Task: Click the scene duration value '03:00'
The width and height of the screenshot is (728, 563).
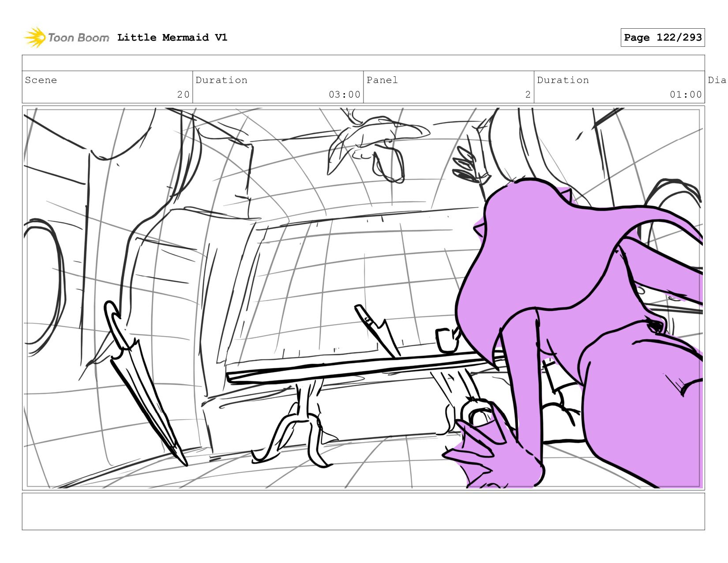Action: coord(344,94)
